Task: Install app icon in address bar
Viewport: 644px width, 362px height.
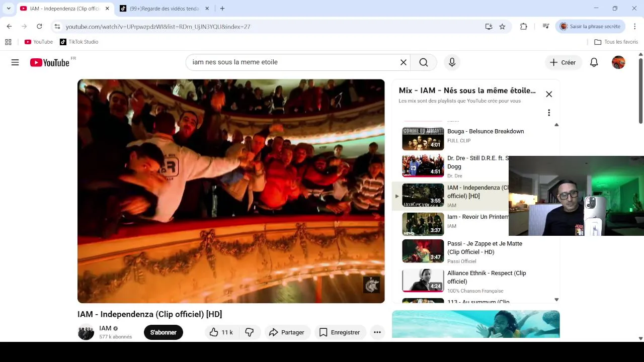Action: [x=489, y=27]
